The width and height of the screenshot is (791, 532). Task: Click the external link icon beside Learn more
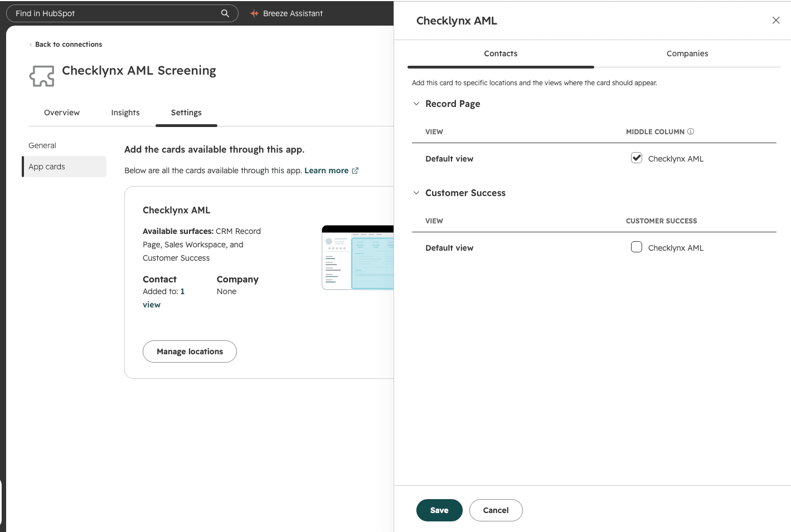(x=355, y=170)
